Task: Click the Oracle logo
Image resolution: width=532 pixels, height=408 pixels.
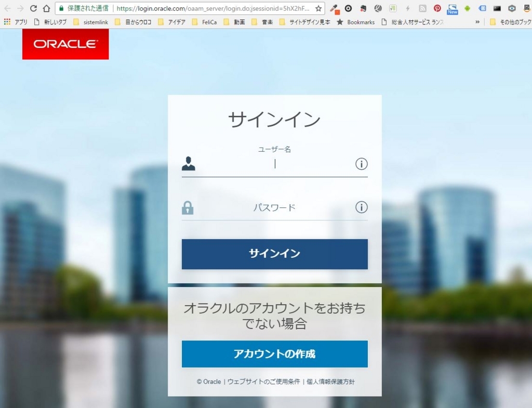Action: pos(65,44)
